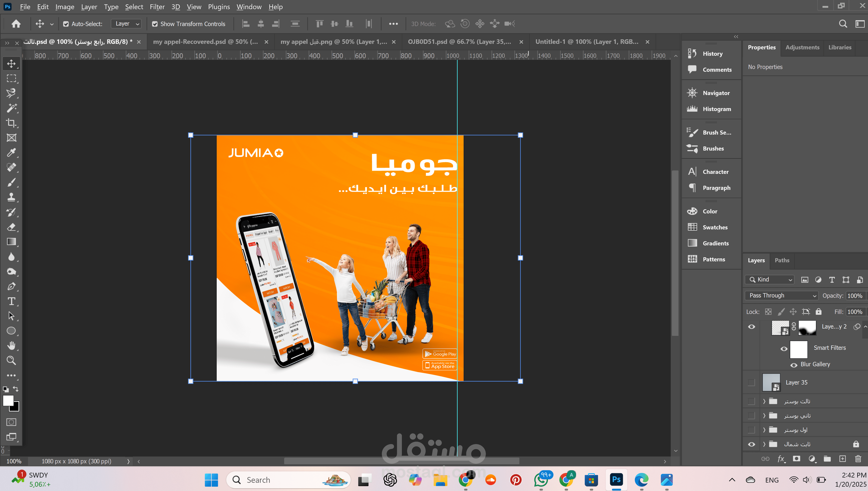Click the Windows Search box on taskbar
The height and width of the screenshot is (491, 868).
click(288, 480)
